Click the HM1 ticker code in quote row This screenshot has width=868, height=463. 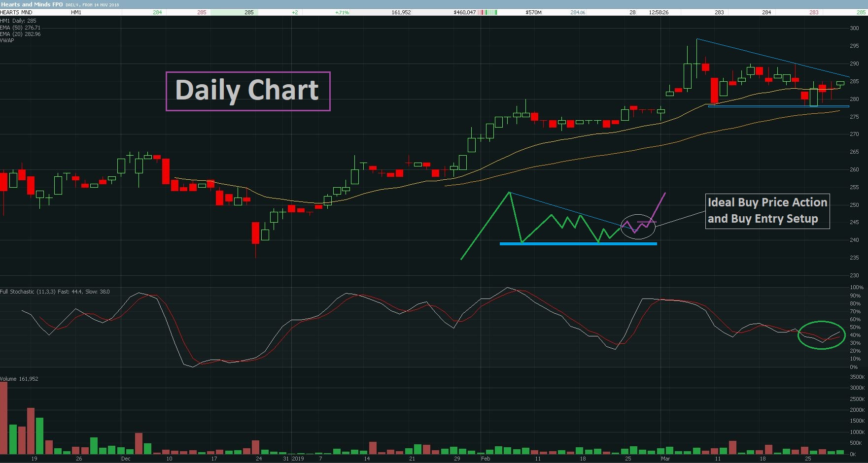[x=76, y=12]
